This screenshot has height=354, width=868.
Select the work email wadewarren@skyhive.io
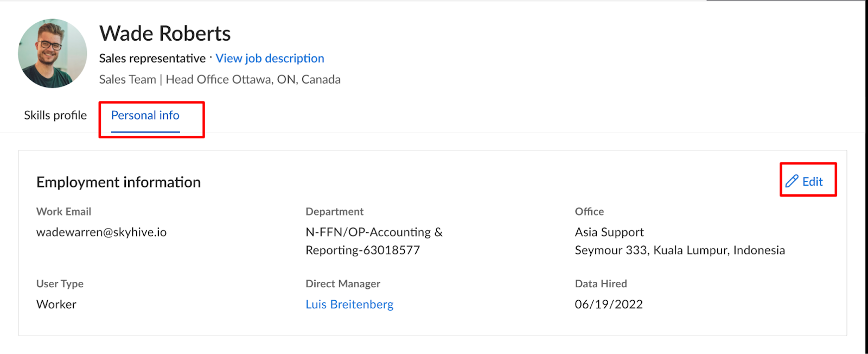pos(101,232)
